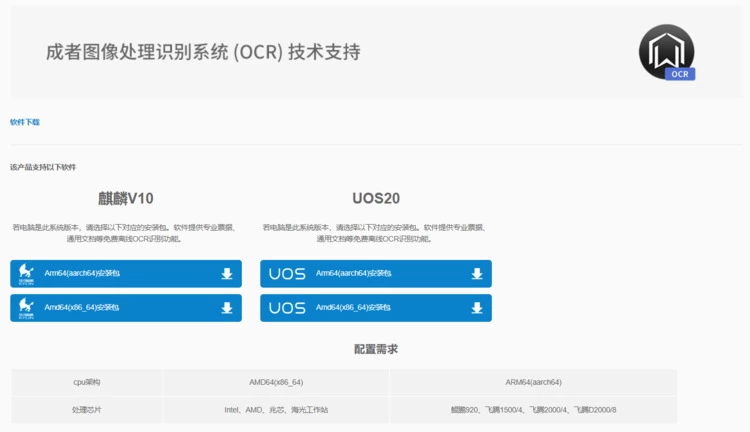Click the 处理芯片 row label

87,410
